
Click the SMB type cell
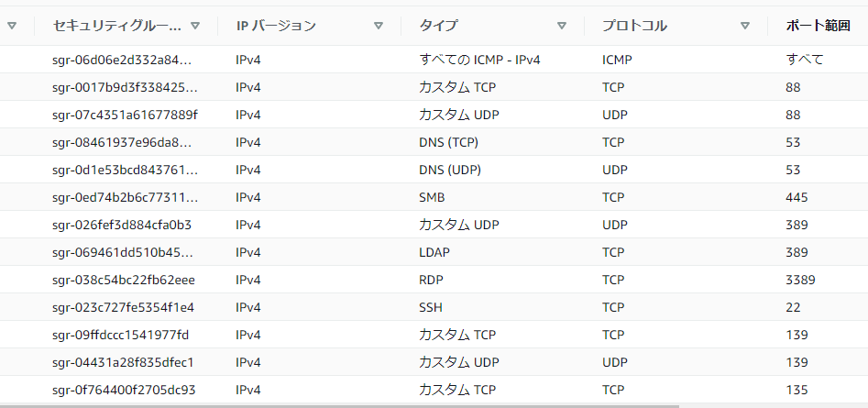(x=432, y=197)
